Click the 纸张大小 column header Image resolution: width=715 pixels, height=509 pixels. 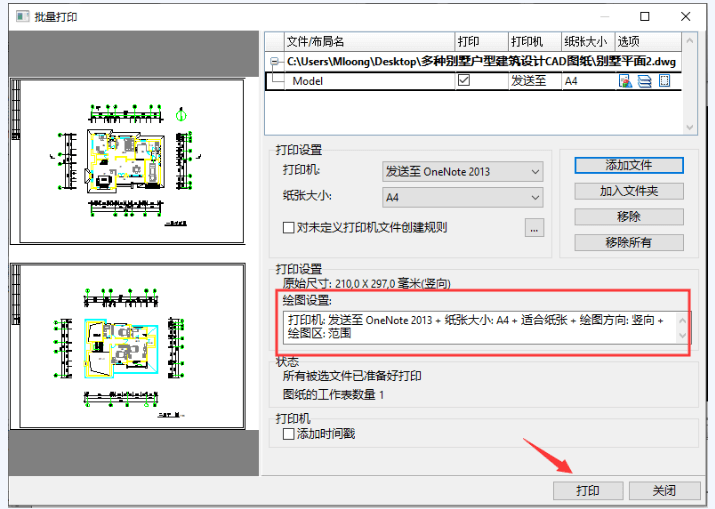point(588,42)
